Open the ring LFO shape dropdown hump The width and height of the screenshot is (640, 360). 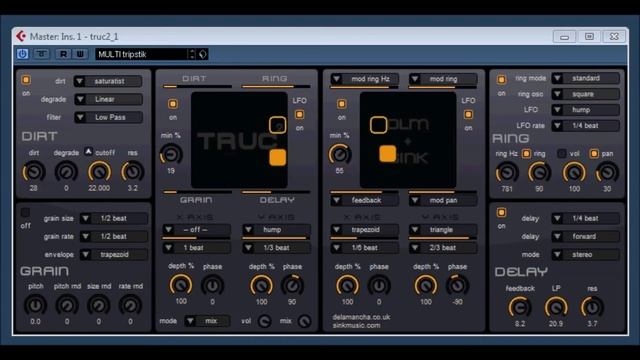coord(585,110)
